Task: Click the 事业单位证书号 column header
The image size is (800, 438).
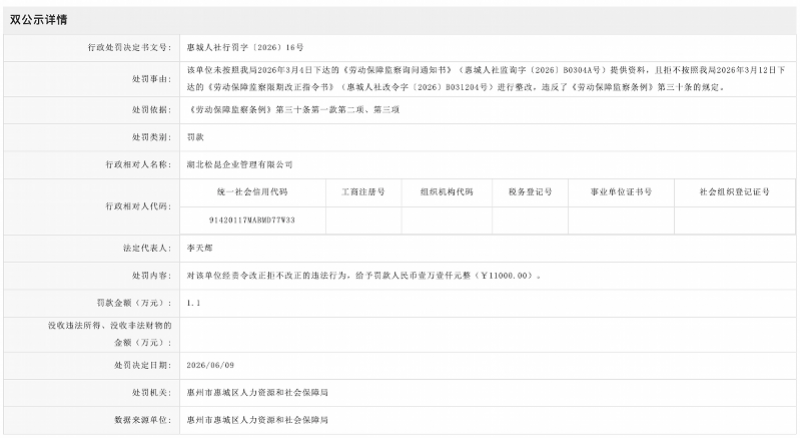Action: point(621,192)
